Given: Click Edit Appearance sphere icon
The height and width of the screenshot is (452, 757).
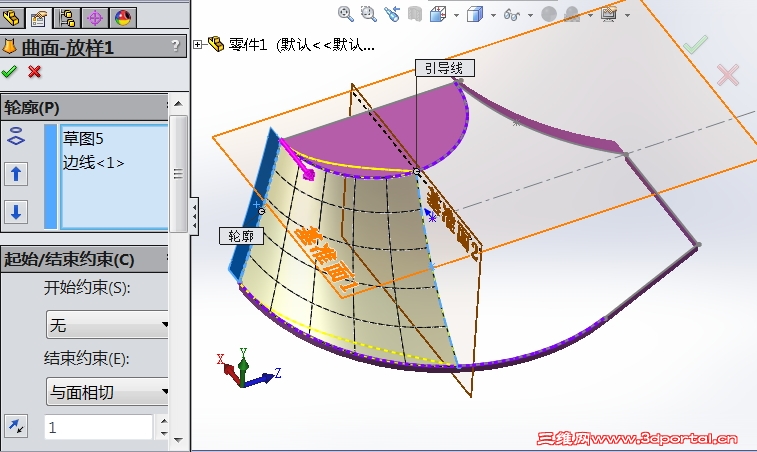Looking at the screenshot, I should tap(549, 14).
